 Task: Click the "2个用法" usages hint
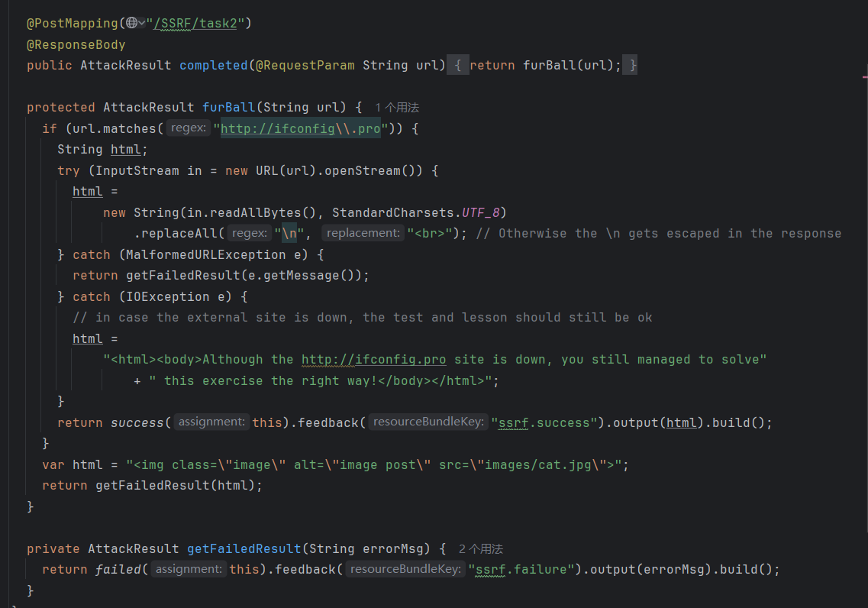pyautogui.click(x=480, y=548)
